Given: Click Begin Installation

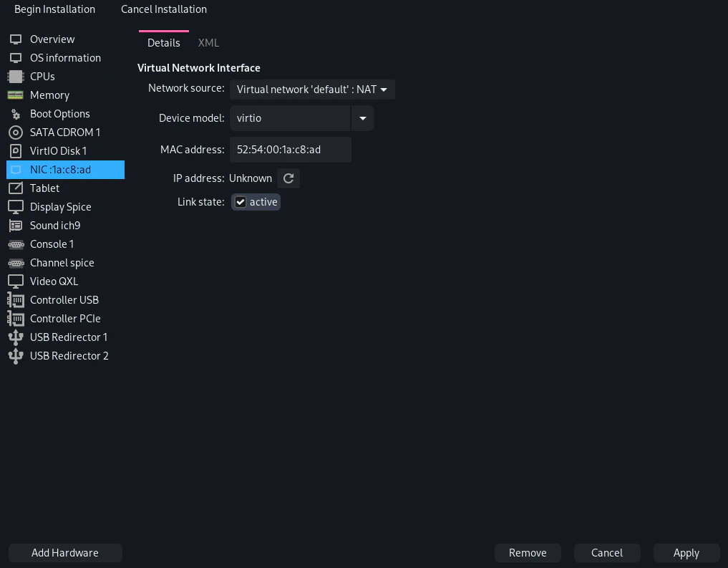Looking at the screenshot, I should pos(54,9).
